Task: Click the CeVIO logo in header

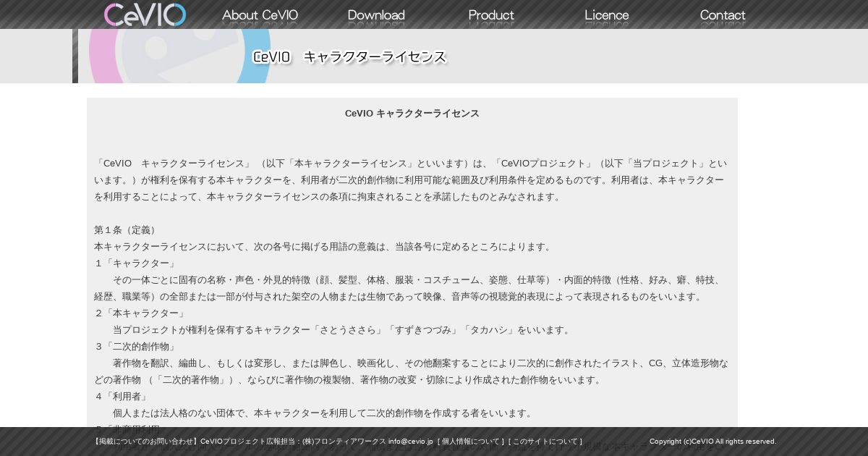Action: pos(145,14)
